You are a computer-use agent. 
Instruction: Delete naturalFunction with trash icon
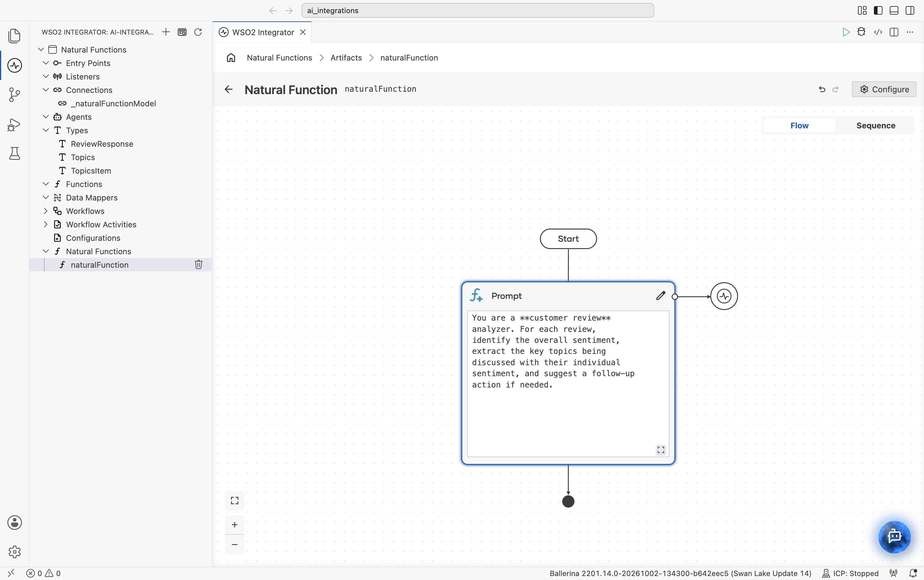[198, 264]
